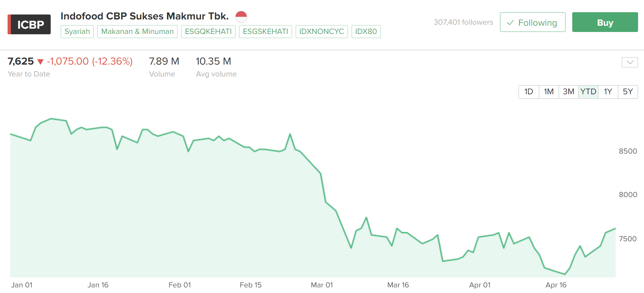Switch chart range to 1M

[549, 92]
